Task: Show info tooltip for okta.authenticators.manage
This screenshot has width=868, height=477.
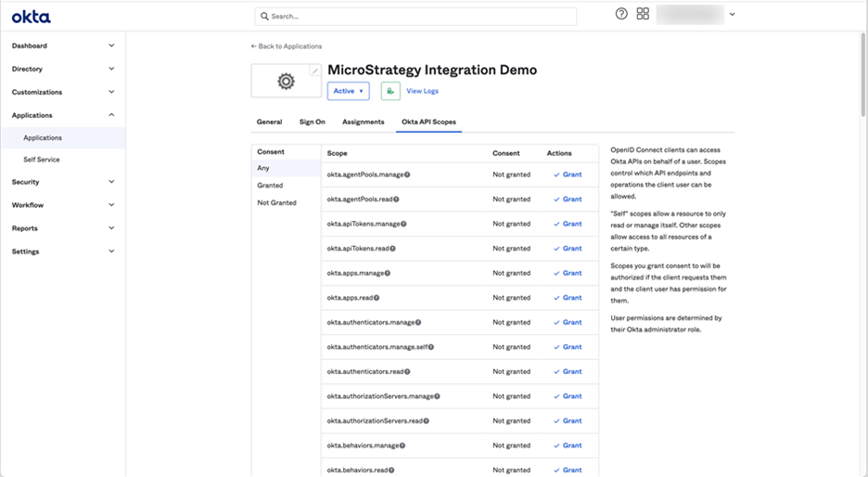Action: [418, 322]
